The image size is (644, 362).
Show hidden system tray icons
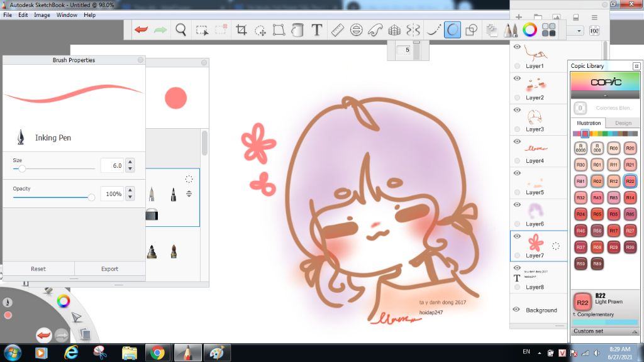pos(539,353)
